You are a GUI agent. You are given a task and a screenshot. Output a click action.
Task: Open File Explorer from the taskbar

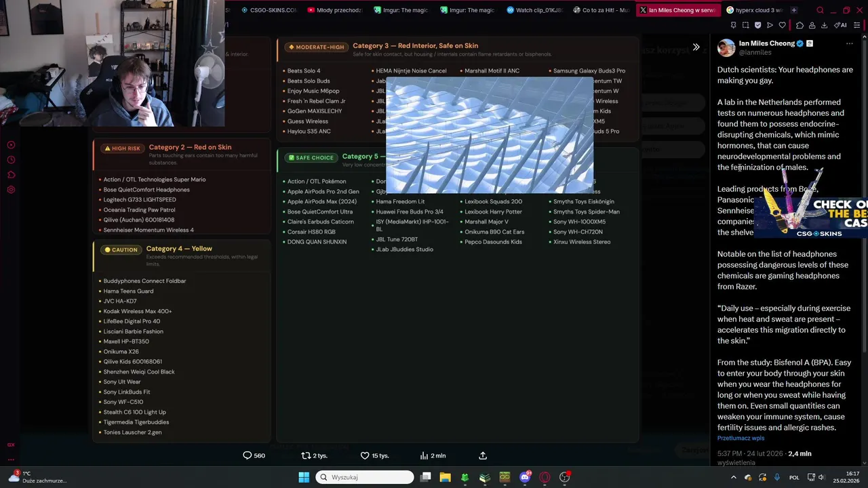[x=445, y=477]
